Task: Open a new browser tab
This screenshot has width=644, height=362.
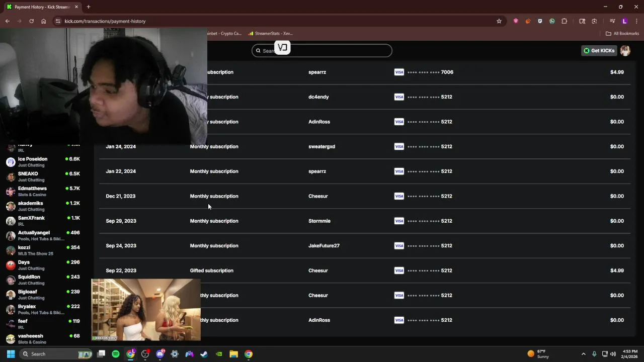Action: click(89, 7)
